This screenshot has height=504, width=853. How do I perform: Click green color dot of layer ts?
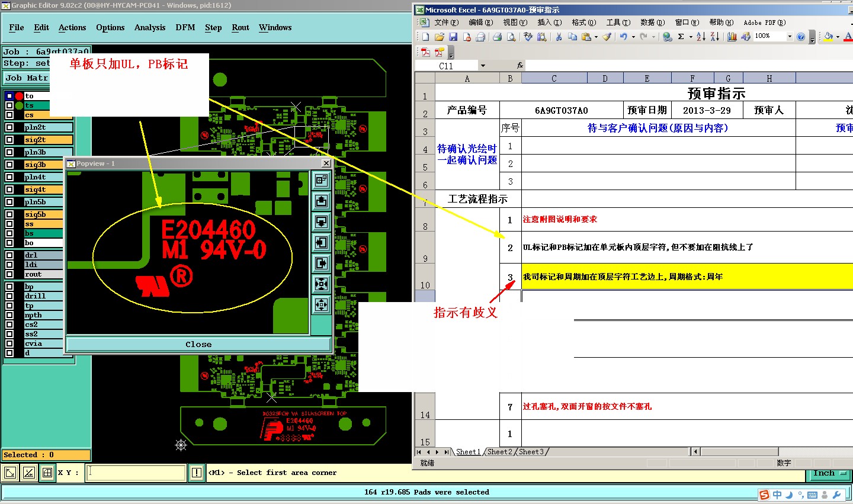pos(20,105)
